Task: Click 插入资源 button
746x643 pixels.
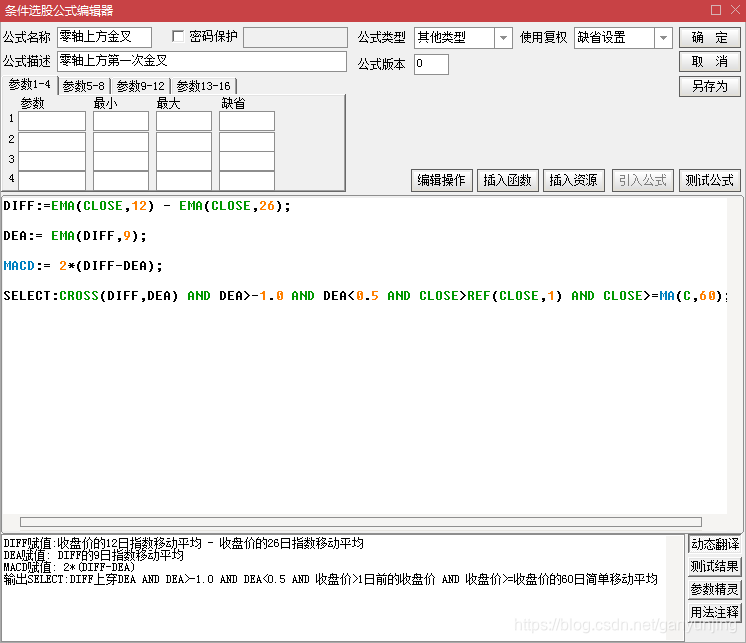Action: [x=573, y=180]
